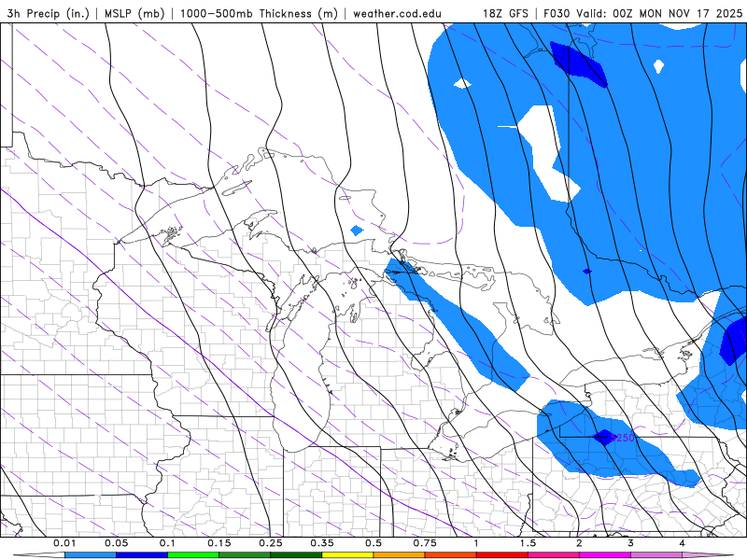
Task: Select the legend value 3
Action: tap(631, 543)
